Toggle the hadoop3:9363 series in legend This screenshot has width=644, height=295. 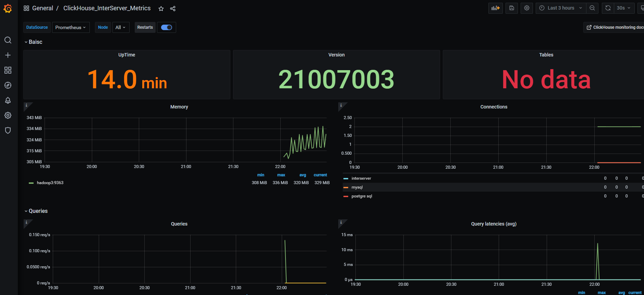[50, 183]
